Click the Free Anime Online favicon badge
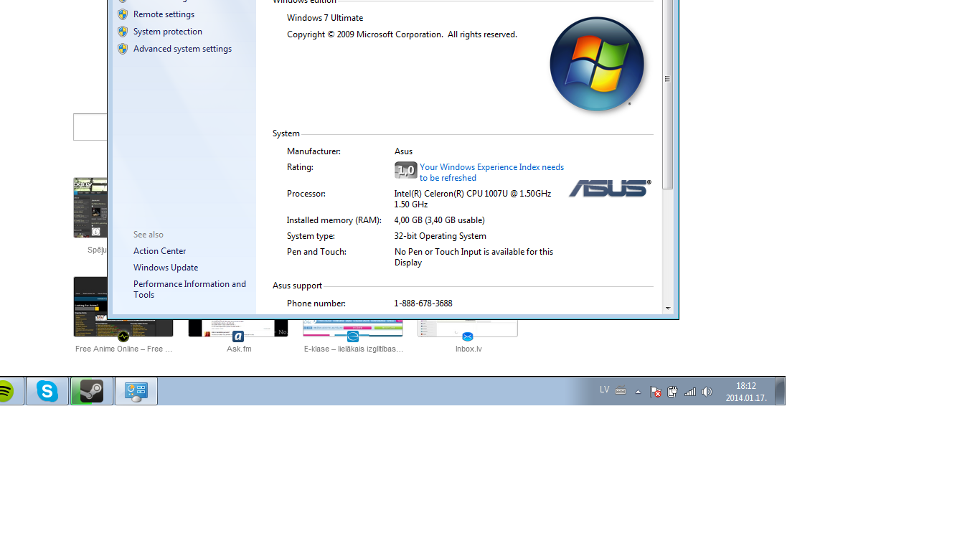 pyautogui.click(x=123, y=336)
